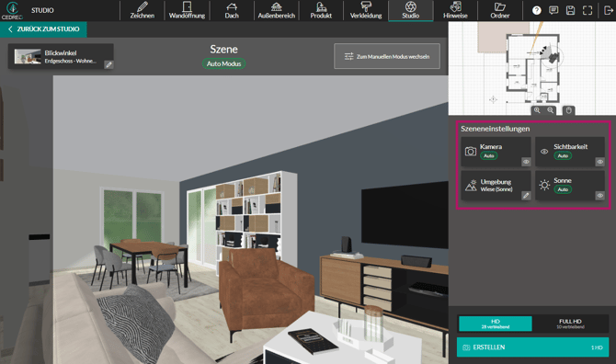
Task: Click the Erstellen render button
Action: (532, 347)
